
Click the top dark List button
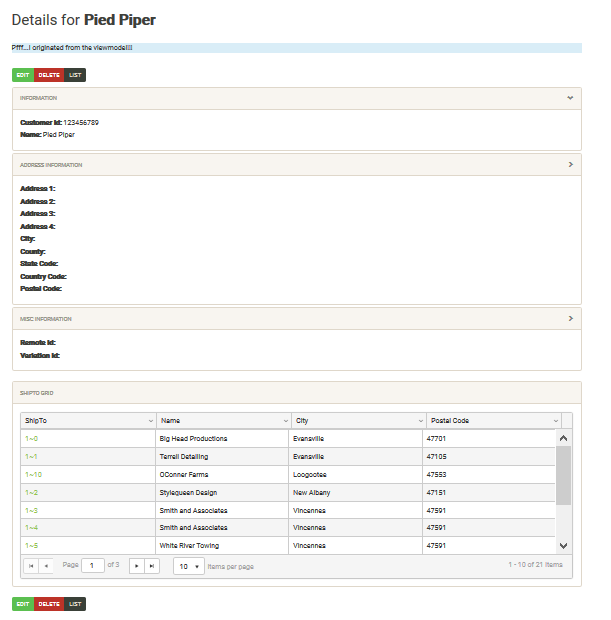click(x=75, y=75)
